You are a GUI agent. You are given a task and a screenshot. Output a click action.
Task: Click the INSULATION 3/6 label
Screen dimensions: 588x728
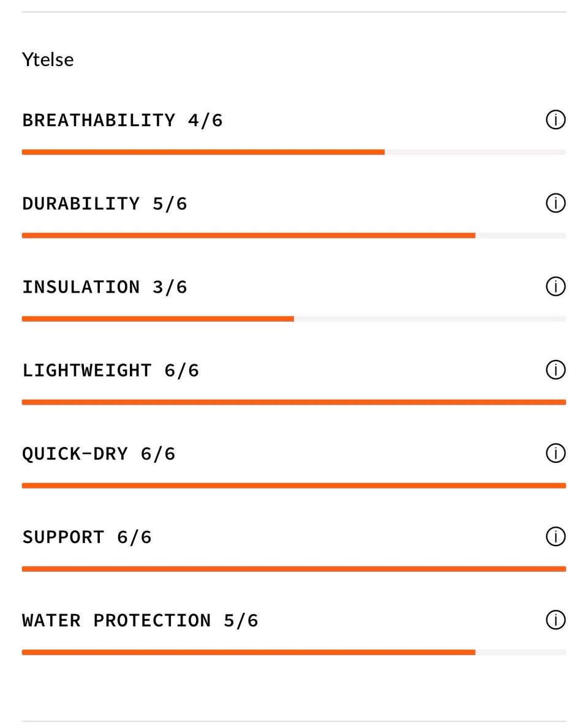[105, 287]
